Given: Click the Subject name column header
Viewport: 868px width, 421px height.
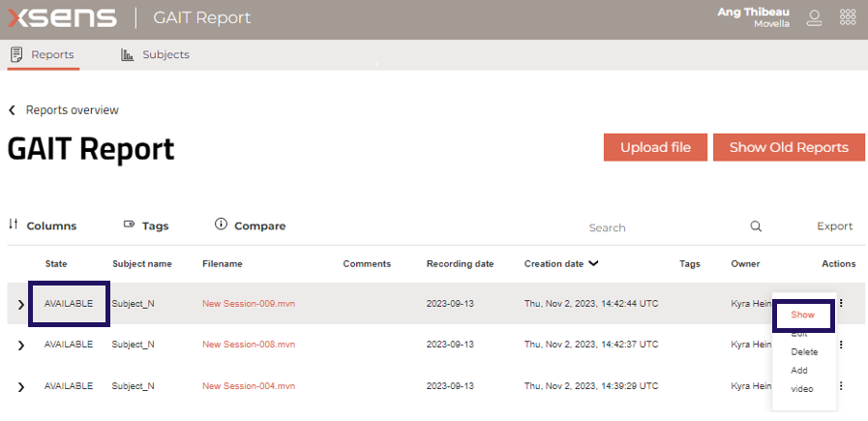Looking at the screenshot, I should tap(141, 263).
